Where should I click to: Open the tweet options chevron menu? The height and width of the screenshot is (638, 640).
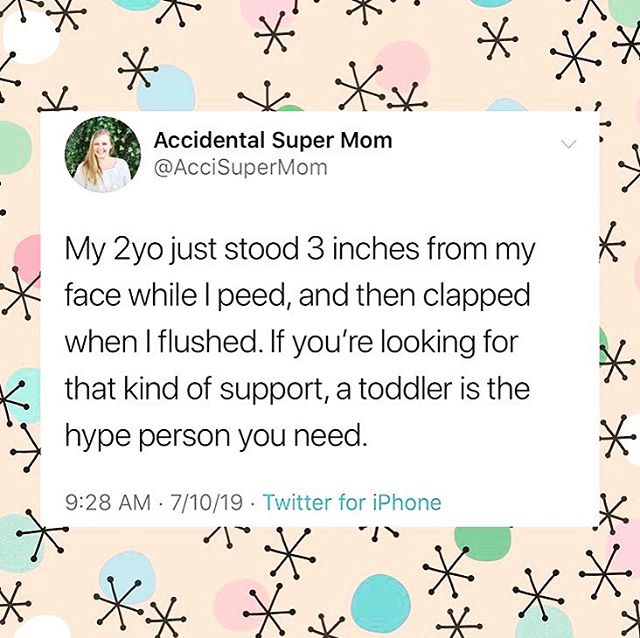pyautogui.click(x=569, y=145)
